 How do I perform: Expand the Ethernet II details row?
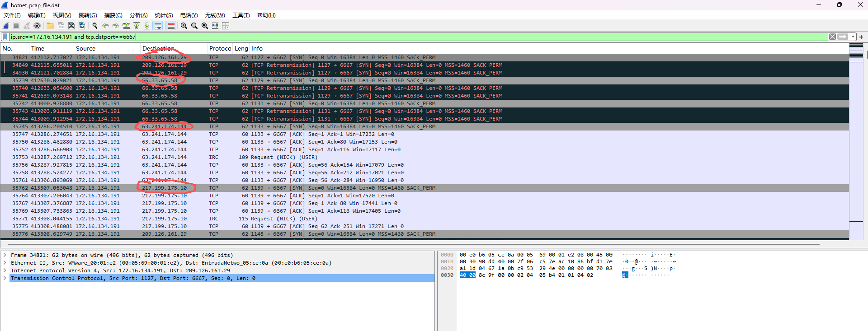(x=5, y=263)
